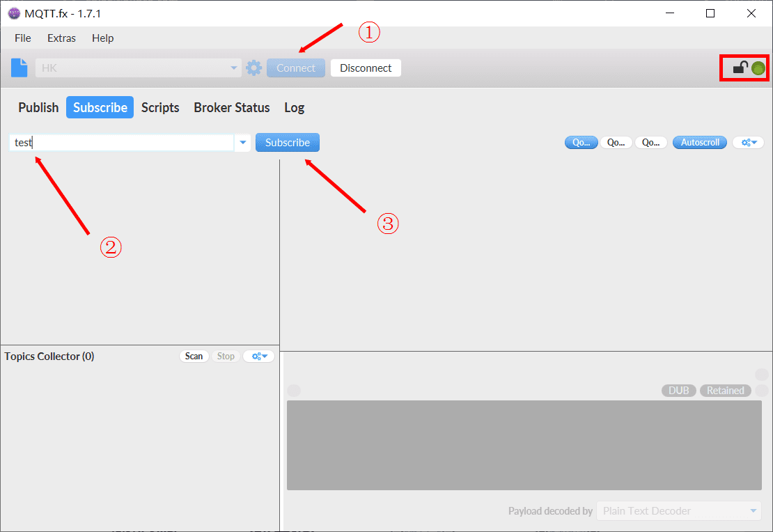Screen dimensions: 773x532
Task: Open the Extras menu
Action: coord(61,38)
